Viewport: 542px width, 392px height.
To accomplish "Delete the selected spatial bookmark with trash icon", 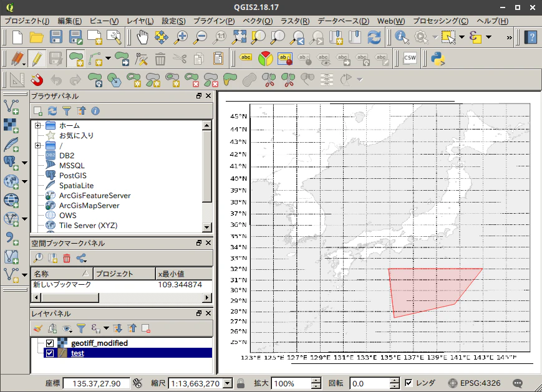I will (x=67, y=258).
